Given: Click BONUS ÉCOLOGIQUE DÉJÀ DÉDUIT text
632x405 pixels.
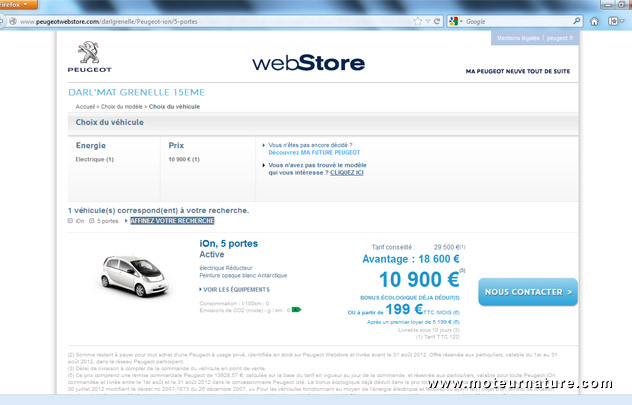Looking at the screenshot, I should (x=410, y=298).
